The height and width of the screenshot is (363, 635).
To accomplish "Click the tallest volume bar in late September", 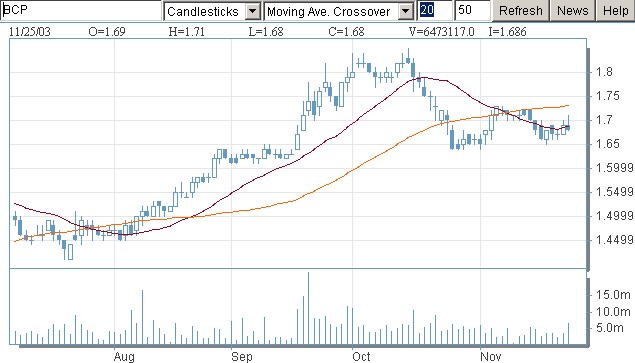I will [x=309, y=309].
